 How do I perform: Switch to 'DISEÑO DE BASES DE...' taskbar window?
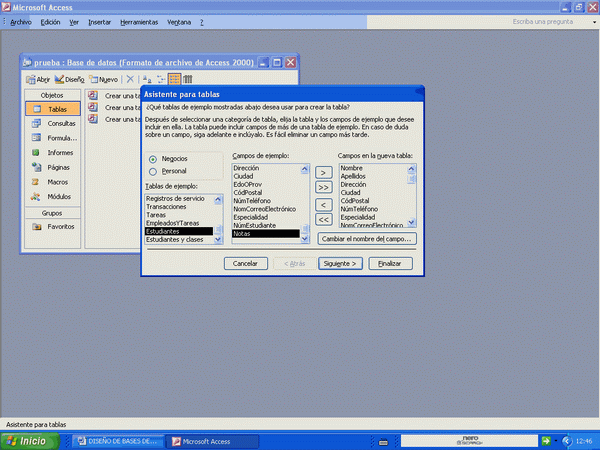click(x=118, y=441)
